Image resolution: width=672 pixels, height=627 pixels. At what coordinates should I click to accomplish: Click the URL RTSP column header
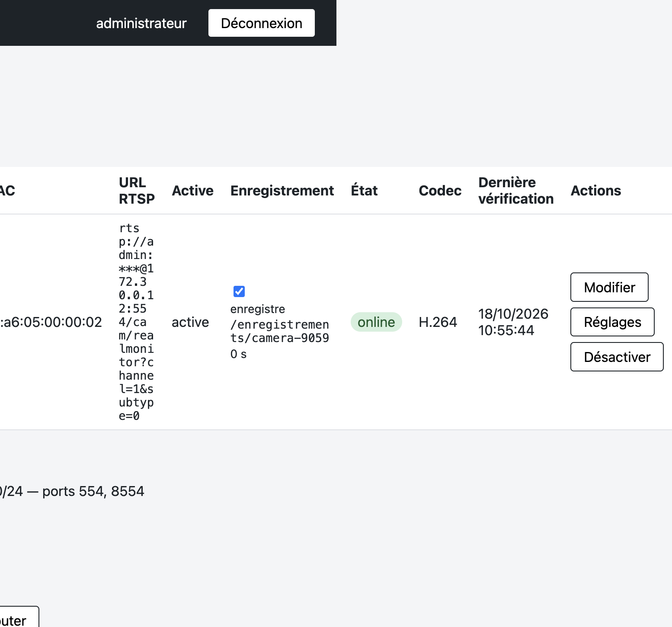[x=137, y=191]
